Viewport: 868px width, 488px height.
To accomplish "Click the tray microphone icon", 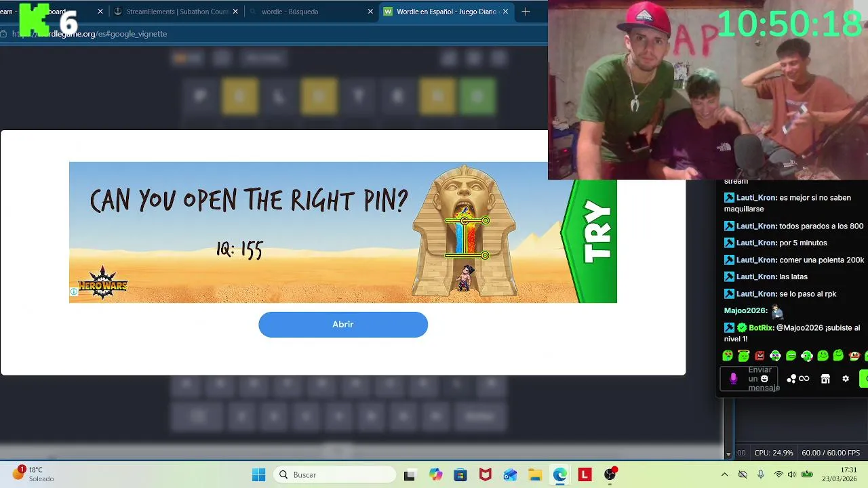I will point(761,474).
